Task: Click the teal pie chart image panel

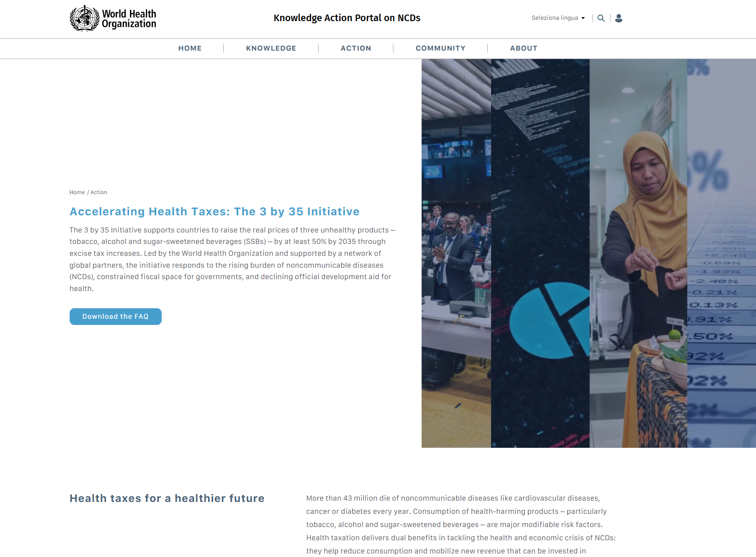Action: tap(540, 253)
